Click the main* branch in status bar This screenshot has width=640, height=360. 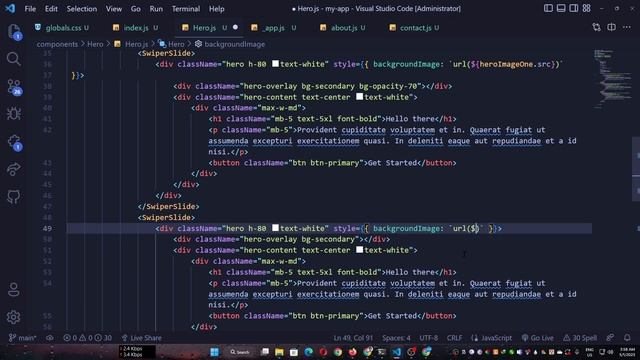(23, 338)
